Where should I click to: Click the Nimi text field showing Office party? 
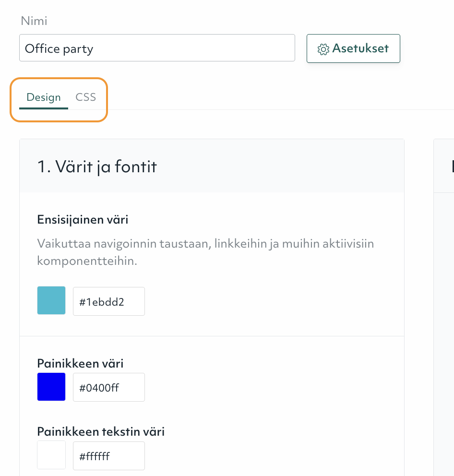tap(157, 48)
